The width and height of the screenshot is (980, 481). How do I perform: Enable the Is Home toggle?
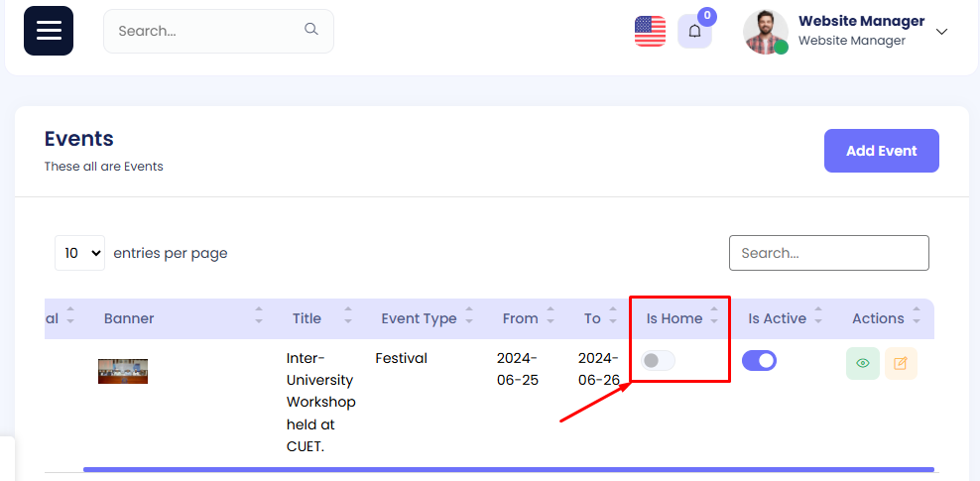coord(658,361)
